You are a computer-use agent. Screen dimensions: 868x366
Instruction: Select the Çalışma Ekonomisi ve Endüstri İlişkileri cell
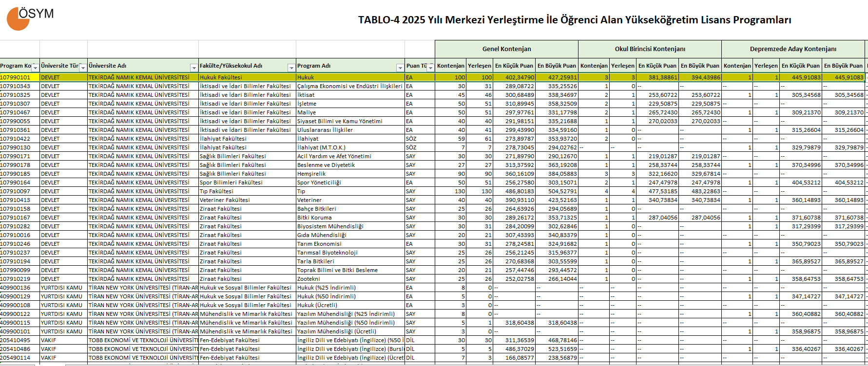pos(350,86)
